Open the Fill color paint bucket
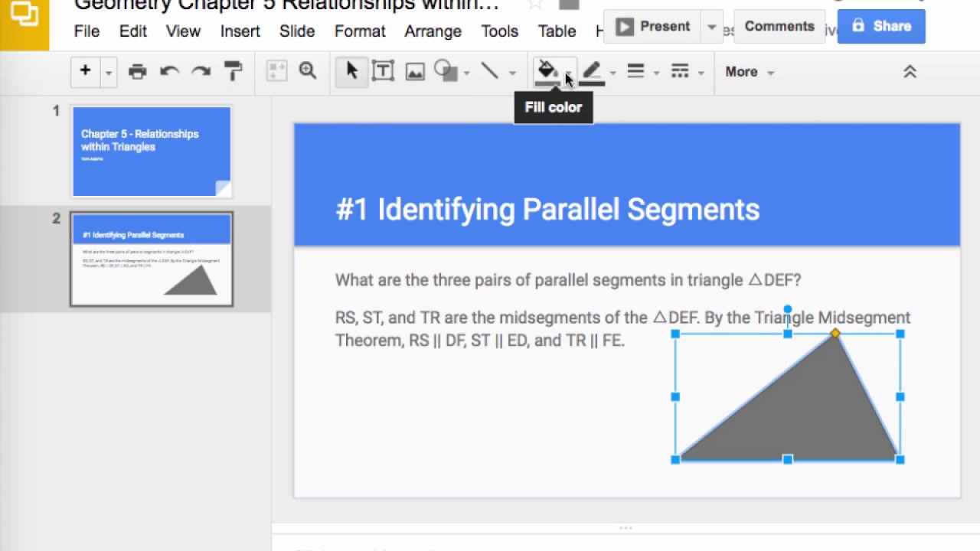Image resolution: width=980 pixels, height=551 pixels. click(x=547, y=72)
